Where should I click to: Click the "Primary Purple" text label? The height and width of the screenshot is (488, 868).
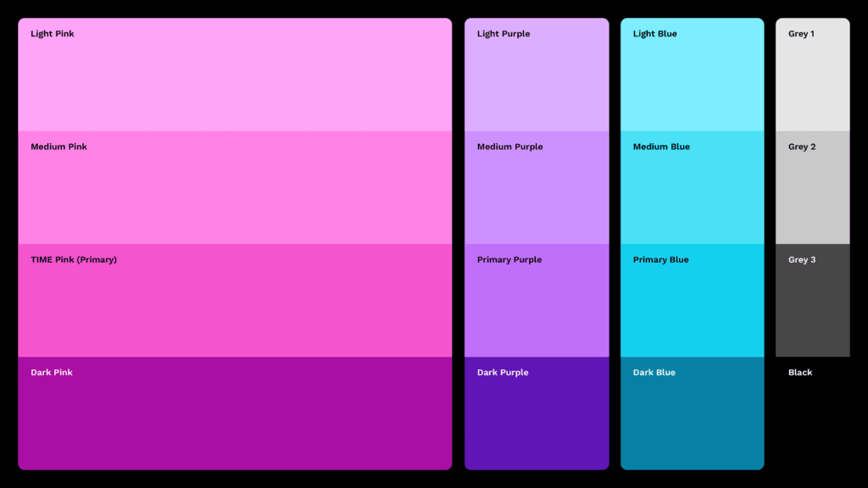click(x=509, y=260)
